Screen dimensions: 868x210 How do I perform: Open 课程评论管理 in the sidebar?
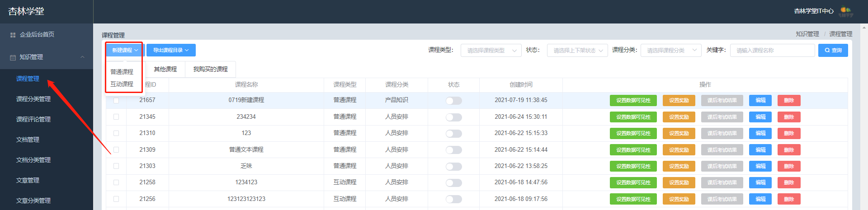(x=33, y=119)
